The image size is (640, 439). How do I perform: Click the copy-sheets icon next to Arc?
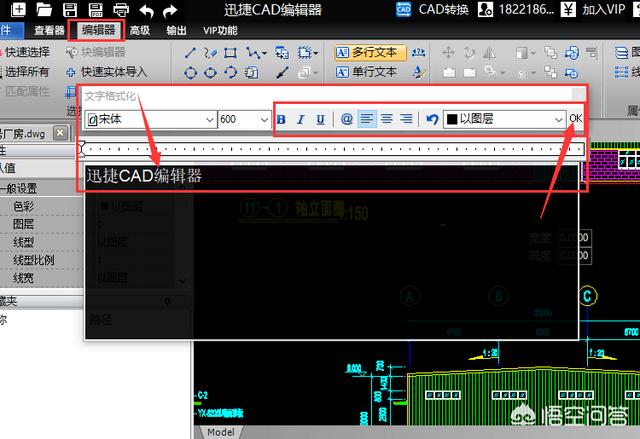(x=251, y=73)
